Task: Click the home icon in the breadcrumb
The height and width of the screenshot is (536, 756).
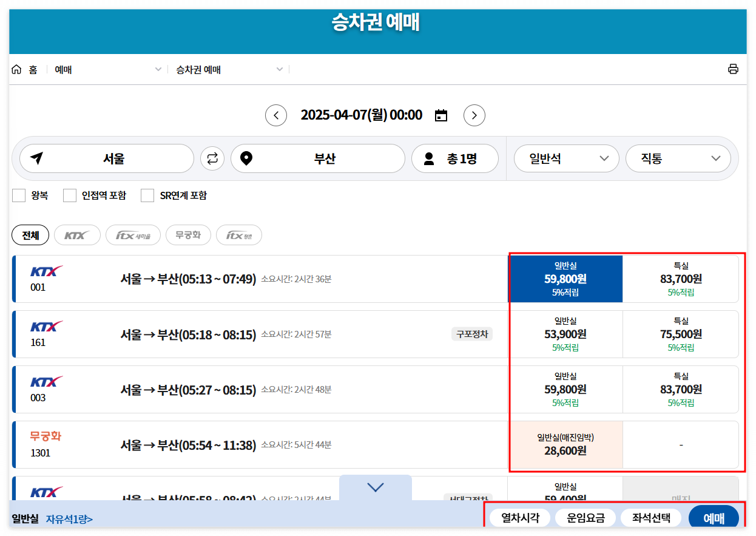Action: pyautogui.click(x=16, y=69)
